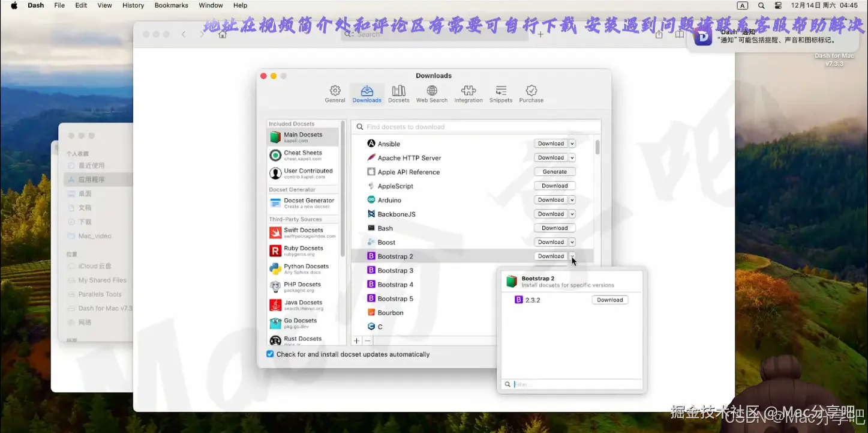Click the Apple API Reference icon
The width and height of the screenshot is (868, 433).
pyautogui.click(x=371, y=172)
